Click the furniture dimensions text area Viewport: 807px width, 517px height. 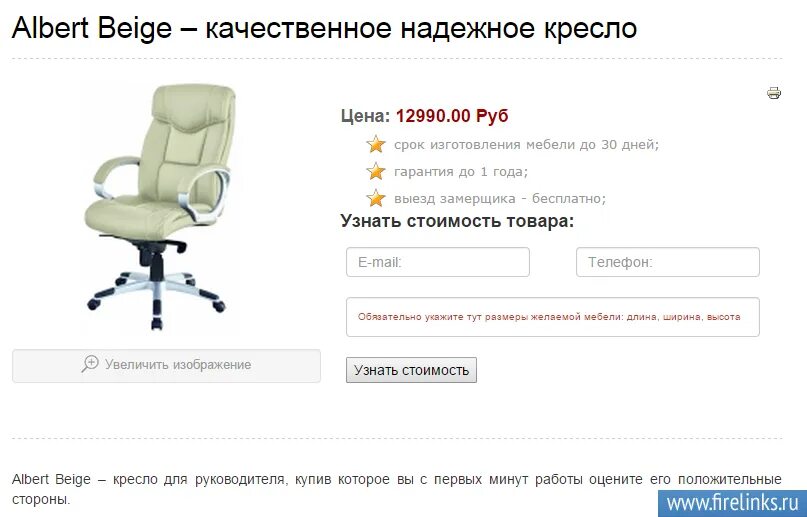(x=553, y=317)
